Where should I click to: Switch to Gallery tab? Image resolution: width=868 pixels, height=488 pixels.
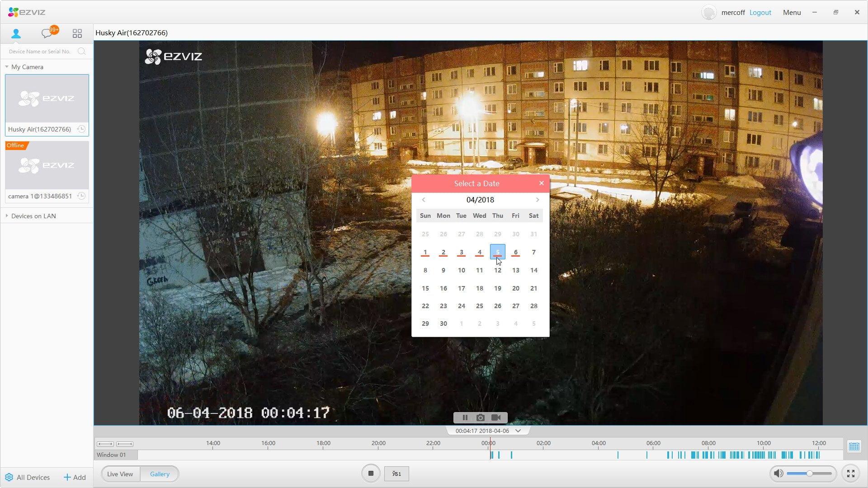coord(160,474)
